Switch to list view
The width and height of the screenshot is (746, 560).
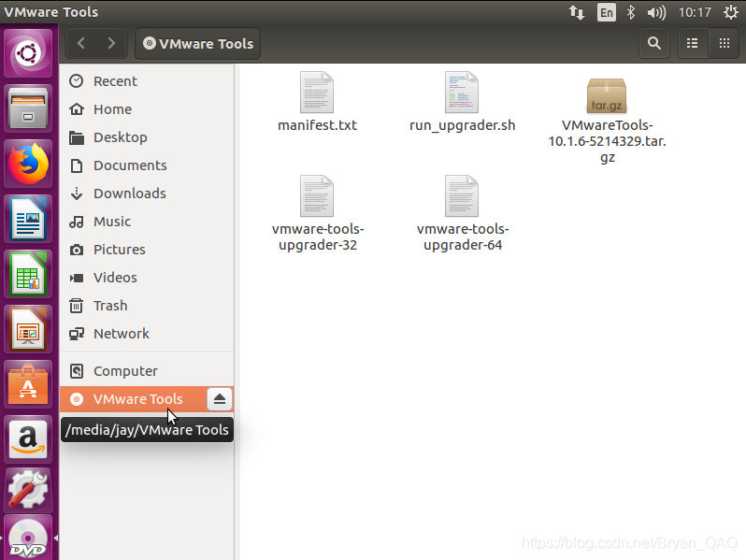693,44
